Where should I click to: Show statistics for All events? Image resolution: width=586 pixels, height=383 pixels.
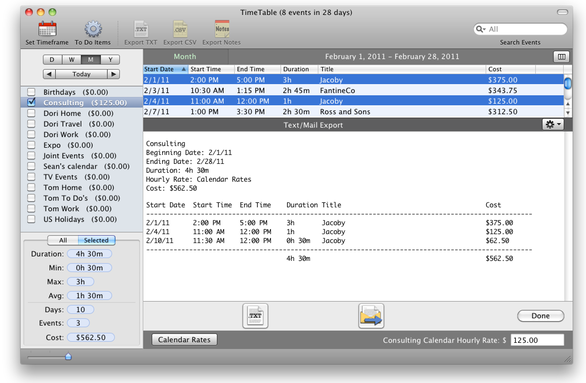point(63,240)
